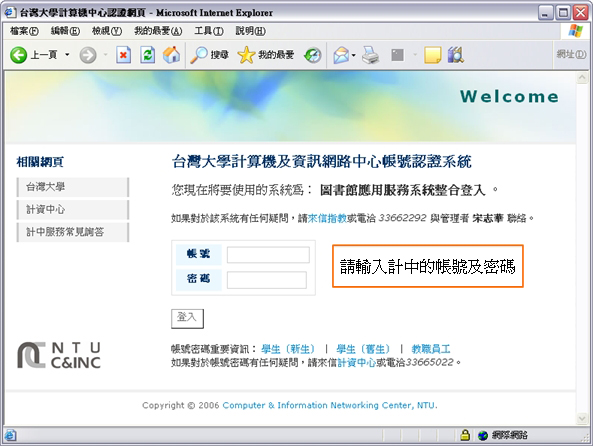Open the Back button history dropdown arrow
The height and width of the screenshot is (446, 593).
coord(67,55)
